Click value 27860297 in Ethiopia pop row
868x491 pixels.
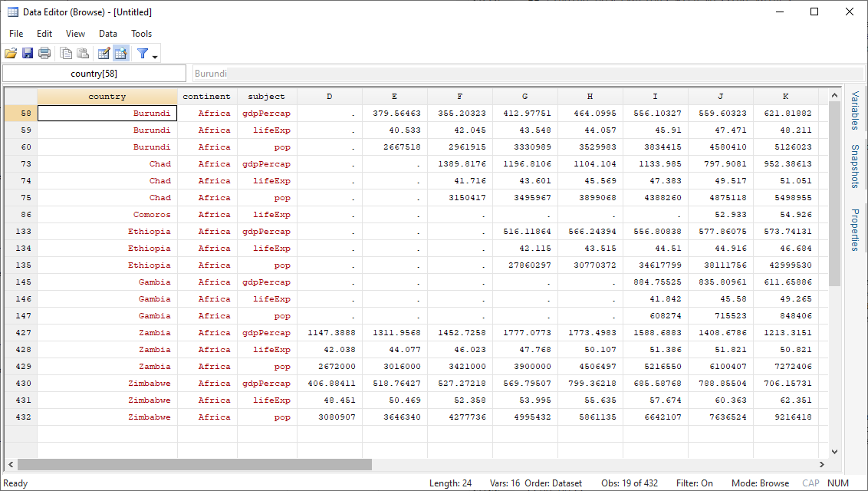tap(524, 265)
